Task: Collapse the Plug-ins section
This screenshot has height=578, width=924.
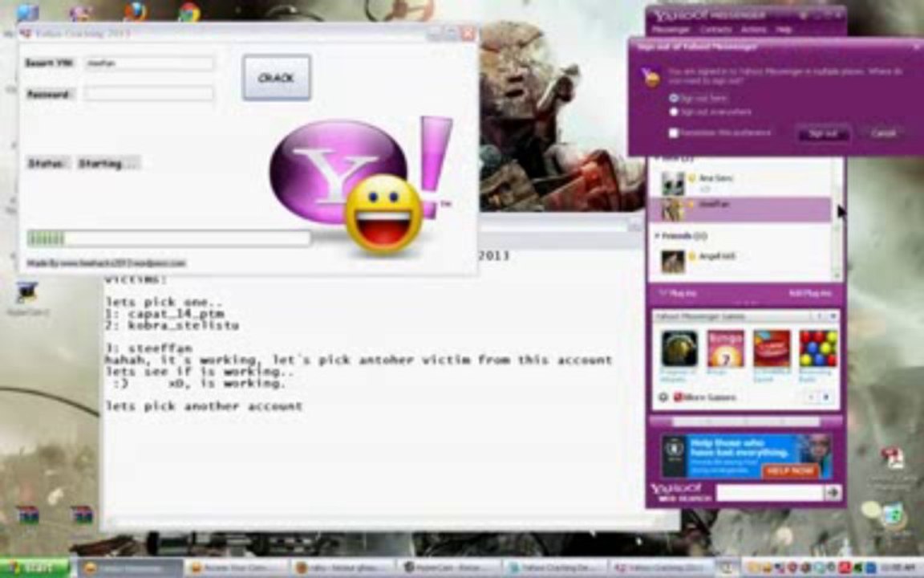Action: click(663, 293)
